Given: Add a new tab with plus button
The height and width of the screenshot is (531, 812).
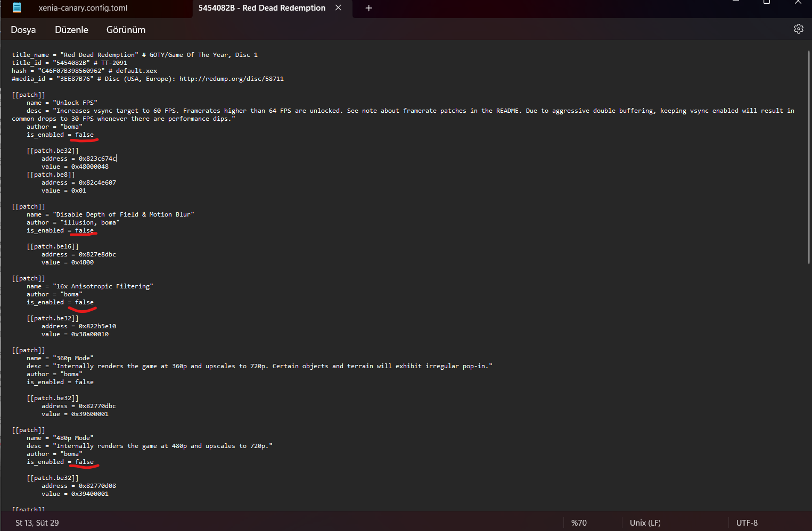Looking at the screenshot, I should click(x=368, y=8).
